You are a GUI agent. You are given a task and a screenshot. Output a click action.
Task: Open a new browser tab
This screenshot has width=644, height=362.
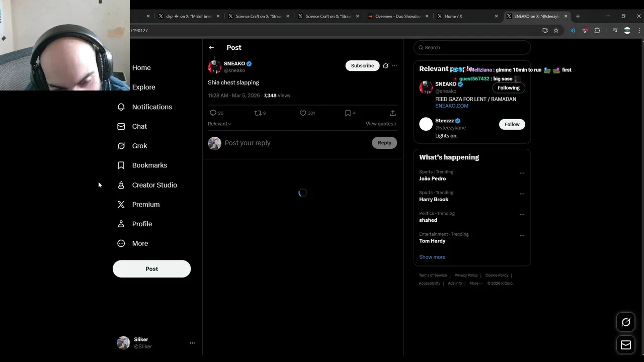(578, 16)
